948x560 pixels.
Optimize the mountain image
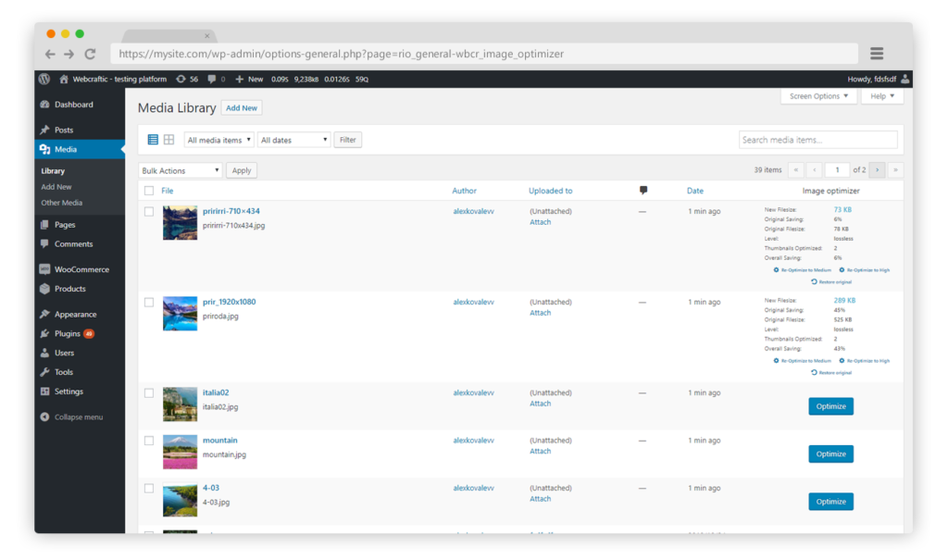pyautogui.click(x=830, y=454)
